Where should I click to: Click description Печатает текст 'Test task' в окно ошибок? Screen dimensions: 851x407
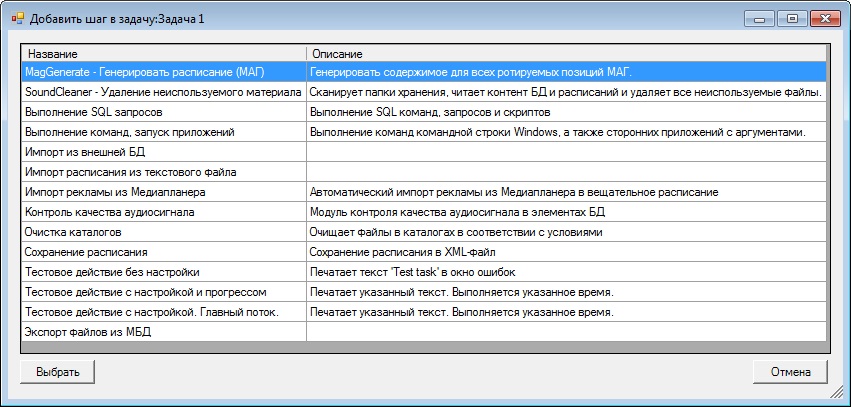tap(566, 272)
